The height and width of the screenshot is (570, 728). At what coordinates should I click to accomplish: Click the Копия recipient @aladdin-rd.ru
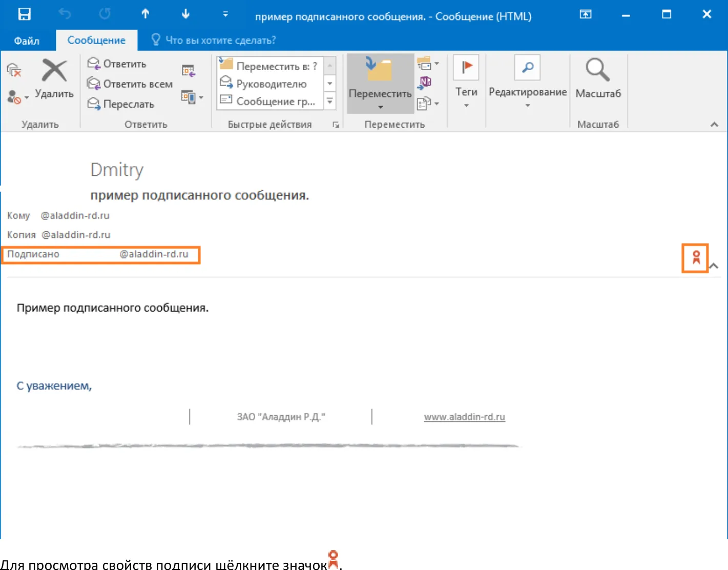coord(76,235)
